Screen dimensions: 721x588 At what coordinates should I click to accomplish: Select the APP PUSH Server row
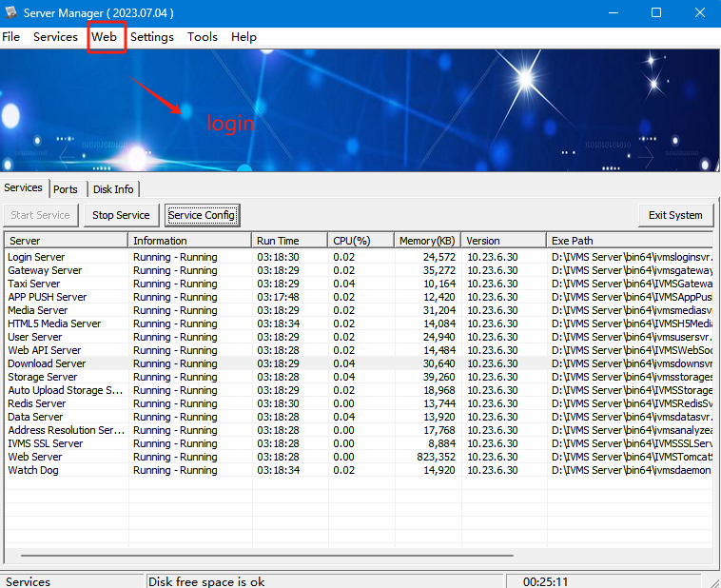click(x=359, y=297)
